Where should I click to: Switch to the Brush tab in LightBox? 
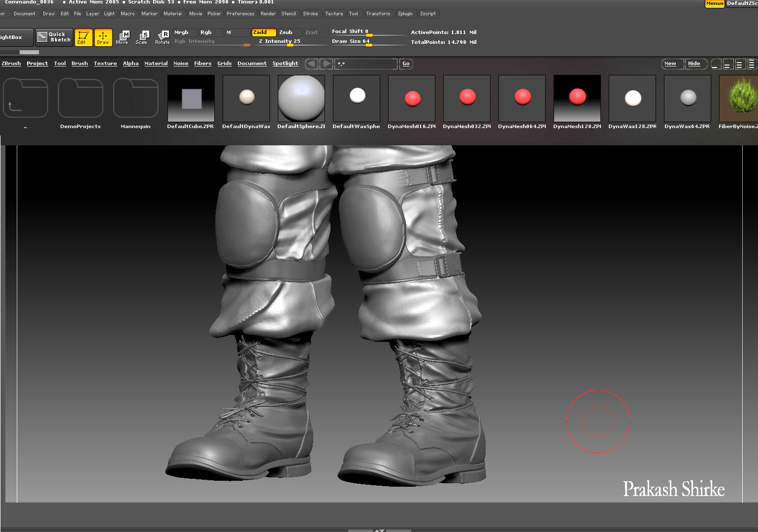[79, 64]
